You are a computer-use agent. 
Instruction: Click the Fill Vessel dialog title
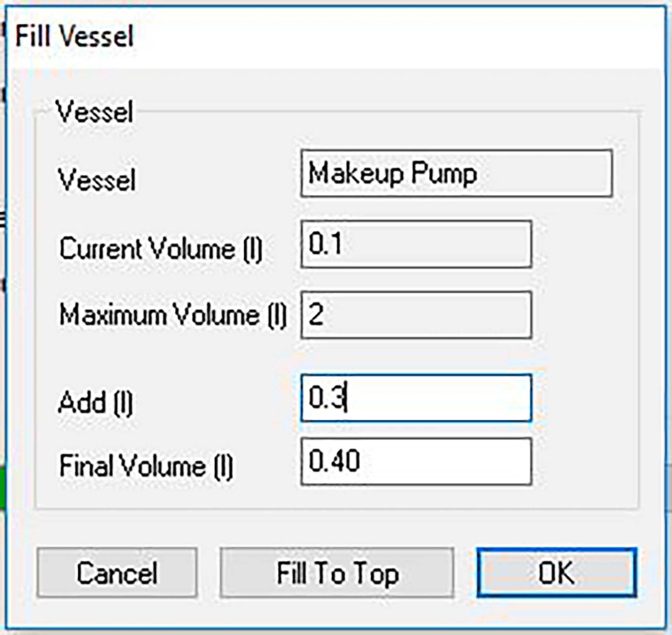75,36
